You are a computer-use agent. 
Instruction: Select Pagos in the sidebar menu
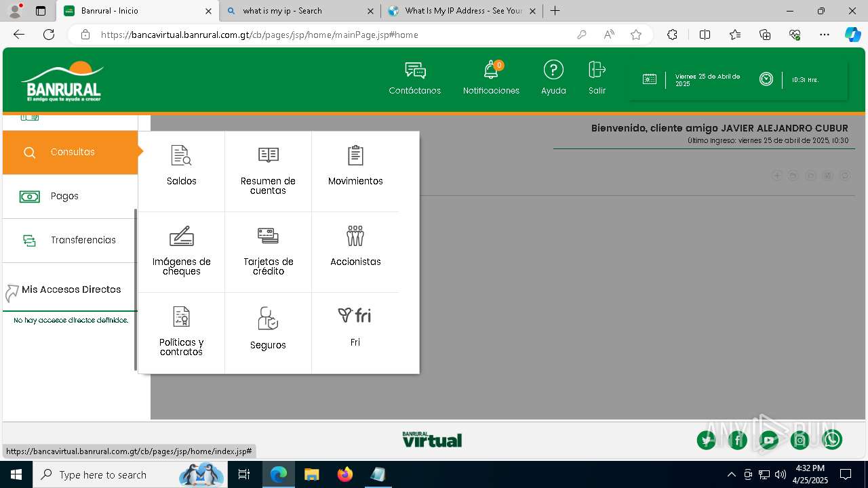(70, 196)
